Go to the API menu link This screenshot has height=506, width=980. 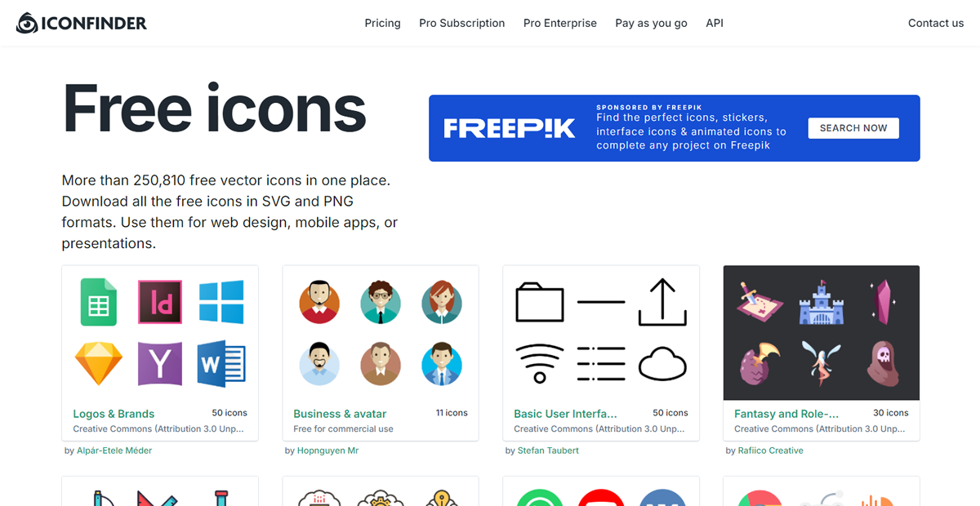(x=715, y=23)
